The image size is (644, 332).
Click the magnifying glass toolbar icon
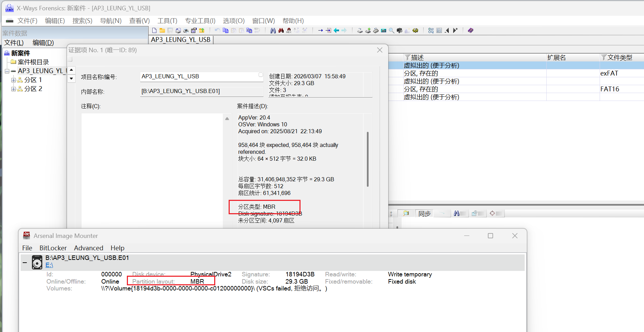click(391, 31)
